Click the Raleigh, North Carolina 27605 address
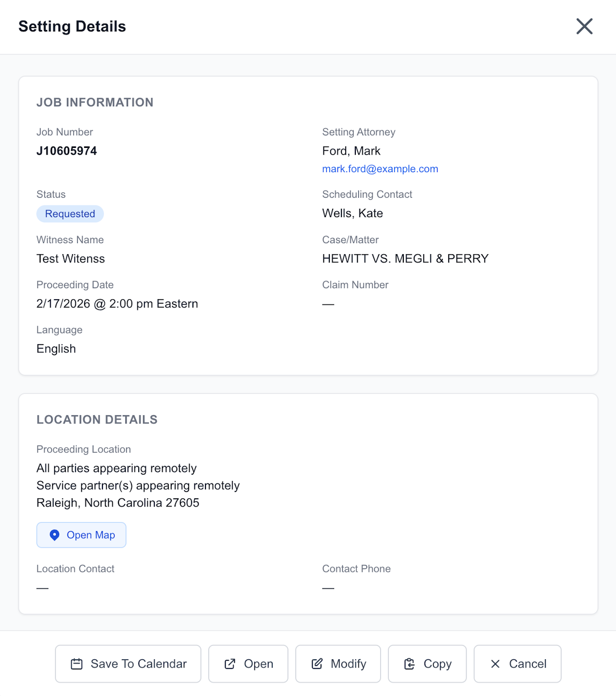The image size is (616, 696). tap(117, 503)
